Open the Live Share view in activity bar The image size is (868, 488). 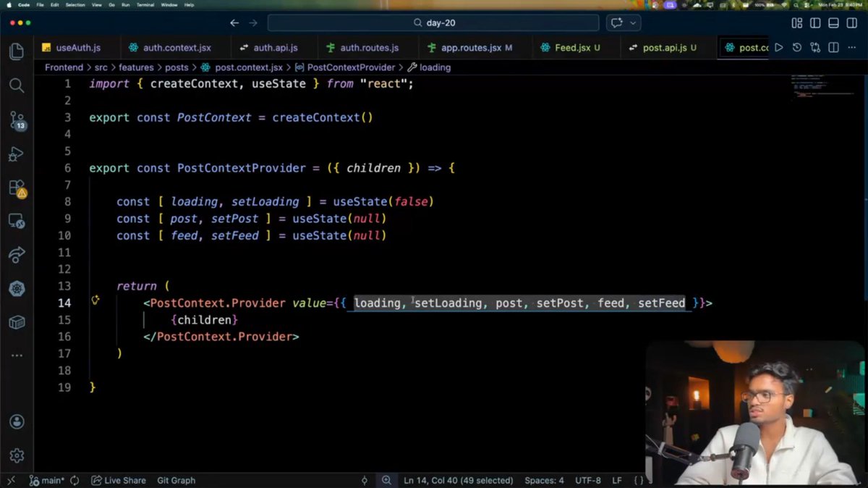click(x=17, y=255)
